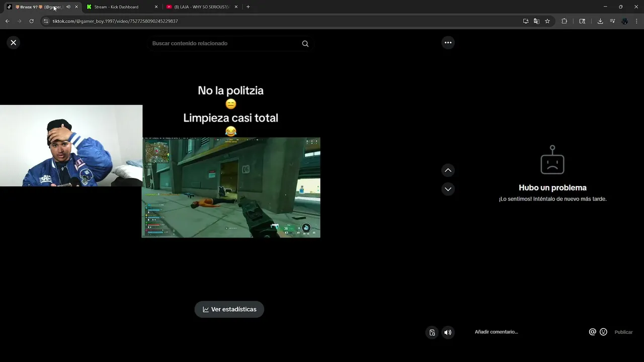Image resolution: width=644 pixels, height=362 pixels.
Task: Bookmark this page with the star
Action: [x=547, y=21]
